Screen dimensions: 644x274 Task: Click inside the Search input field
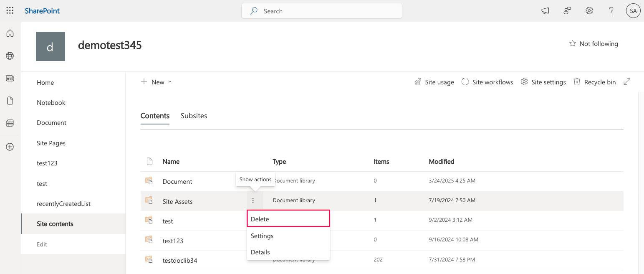321,10
